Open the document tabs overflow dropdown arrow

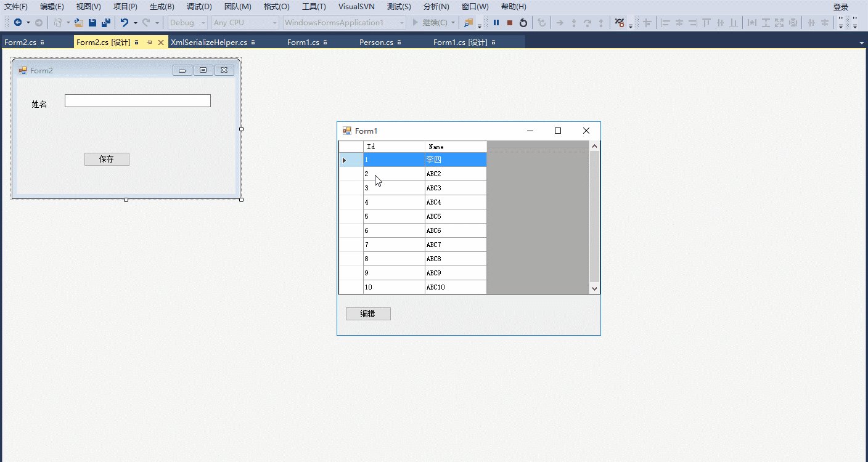click(861, 43)
